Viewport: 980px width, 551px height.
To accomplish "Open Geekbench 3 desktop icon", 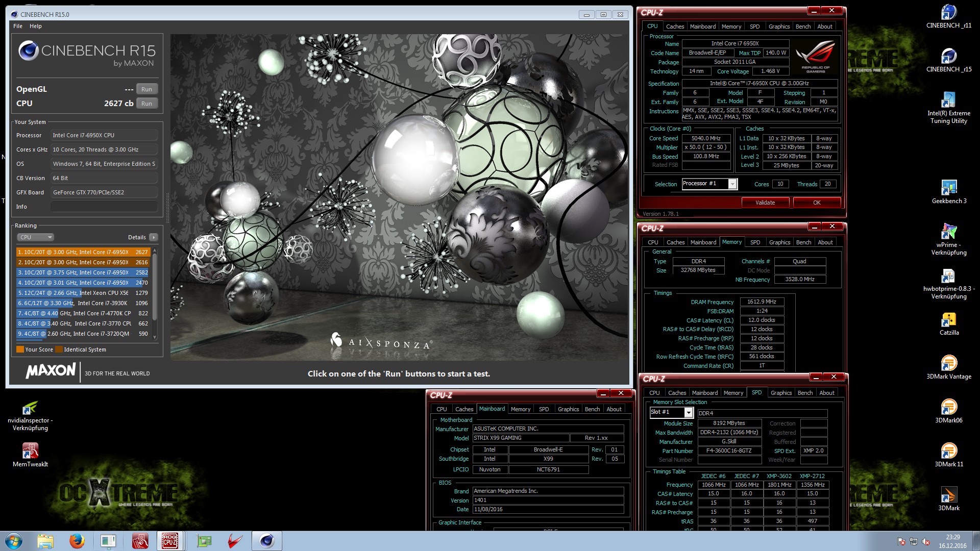I will point(948,191).
